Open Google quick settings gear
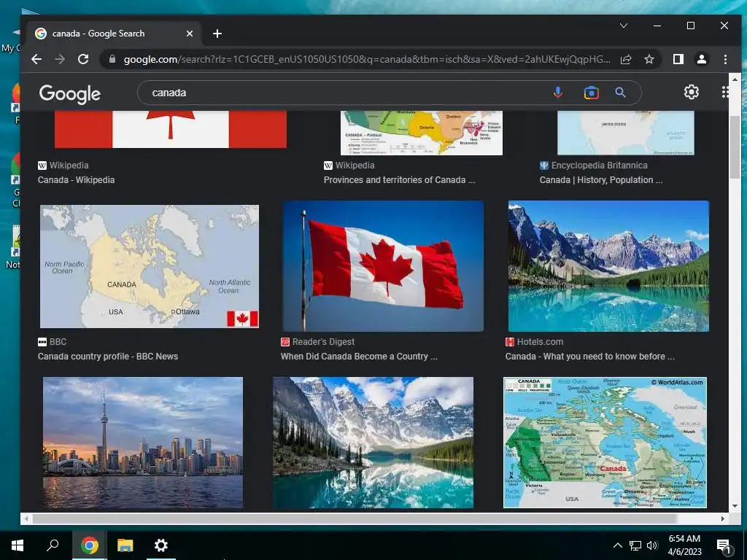 (x=692, y=92)
